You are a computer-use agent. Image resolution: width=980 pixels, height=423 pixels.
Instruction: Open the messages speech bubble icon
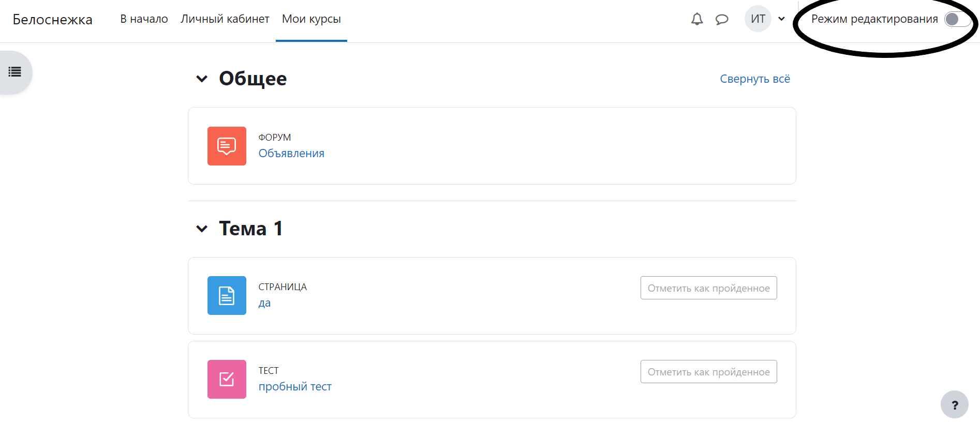tap(722, 20)
